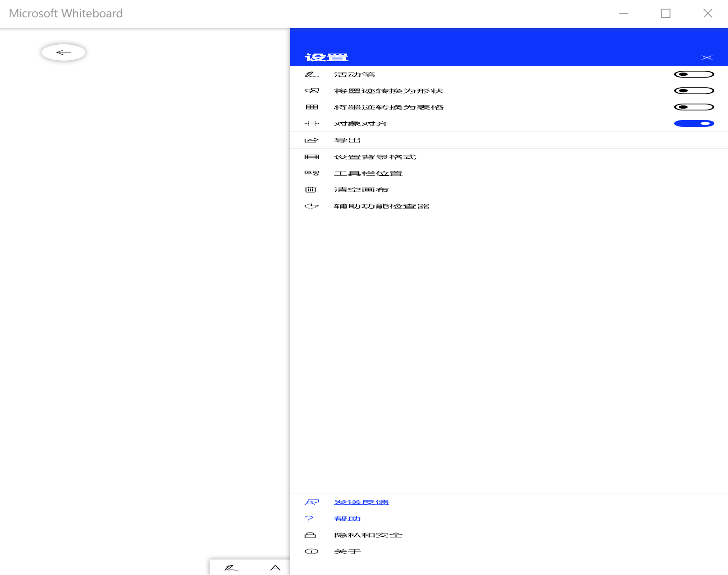Select 工具栏位置 option
728x575 pixels.
pos(368,173)
